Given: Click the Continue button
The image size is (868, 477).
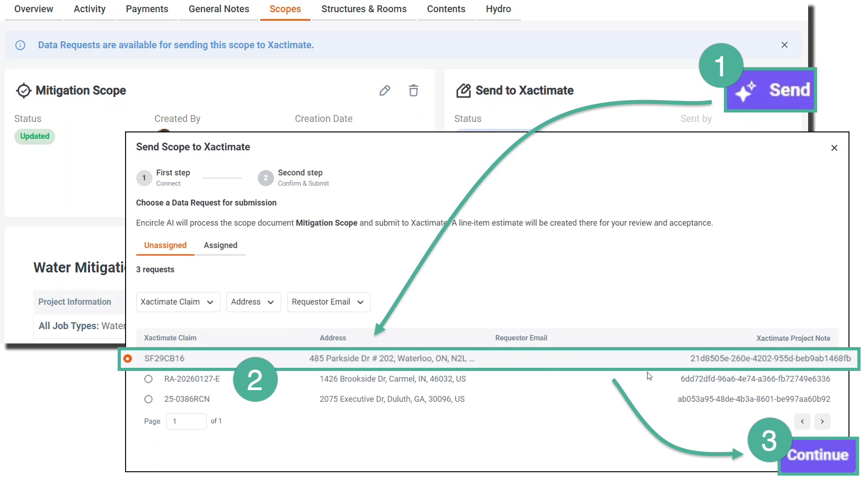Looking at the screenshot, I should pos(818,455).
